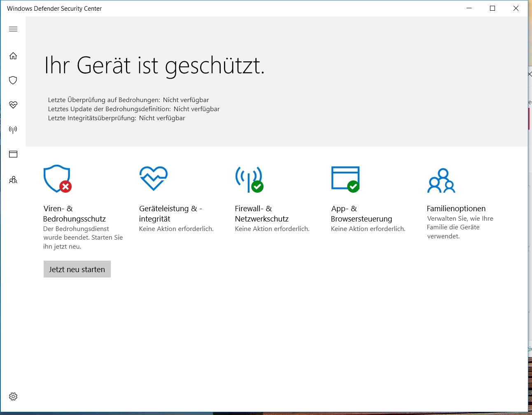
Task: Go to Home via sidebar house icon
Action: 13,56
